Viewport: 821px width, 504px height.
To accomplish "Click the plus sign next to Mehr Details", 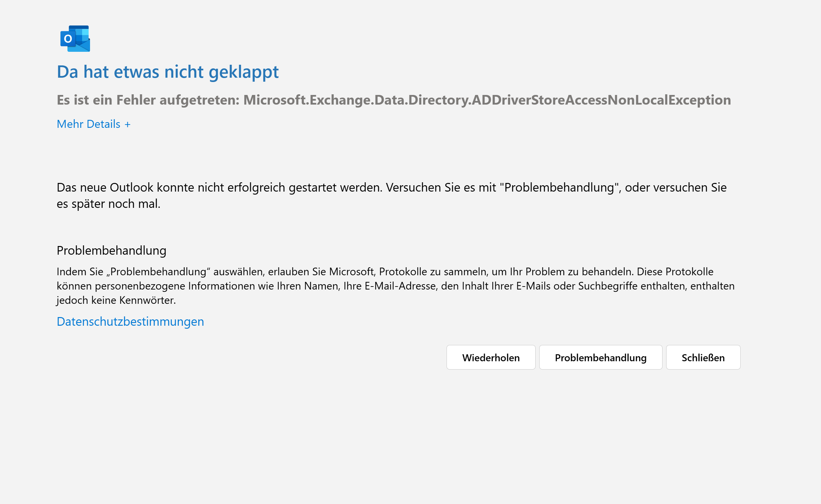I will [x=127, y=124].
